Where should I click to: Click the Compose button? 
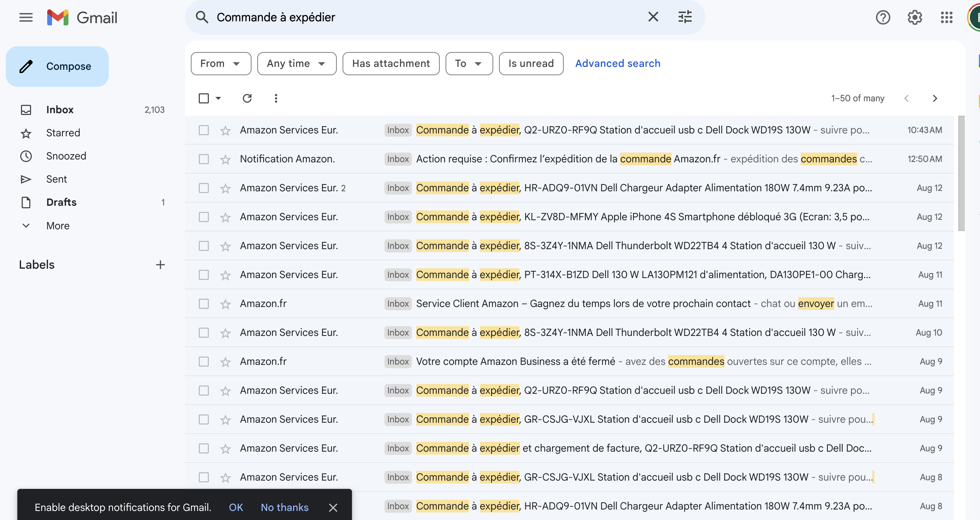(57, 67)
